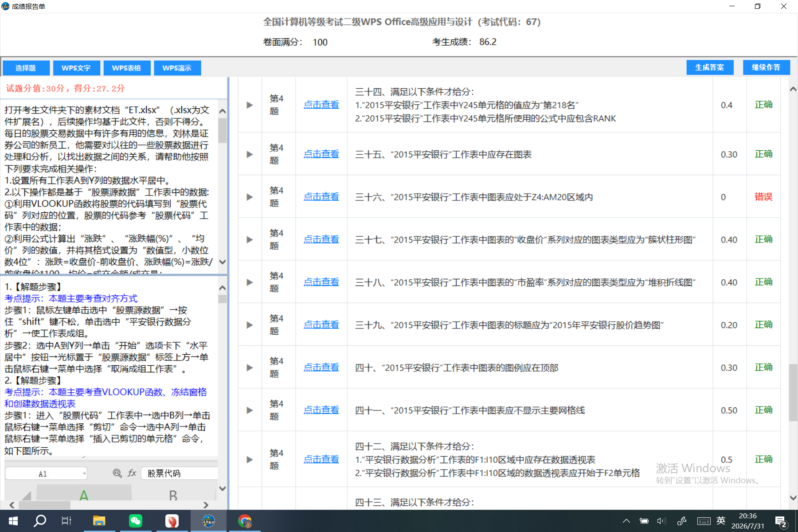Click the magnifier icon beside fx
This screenshot has height=532, width=798.
coord(117,473)
